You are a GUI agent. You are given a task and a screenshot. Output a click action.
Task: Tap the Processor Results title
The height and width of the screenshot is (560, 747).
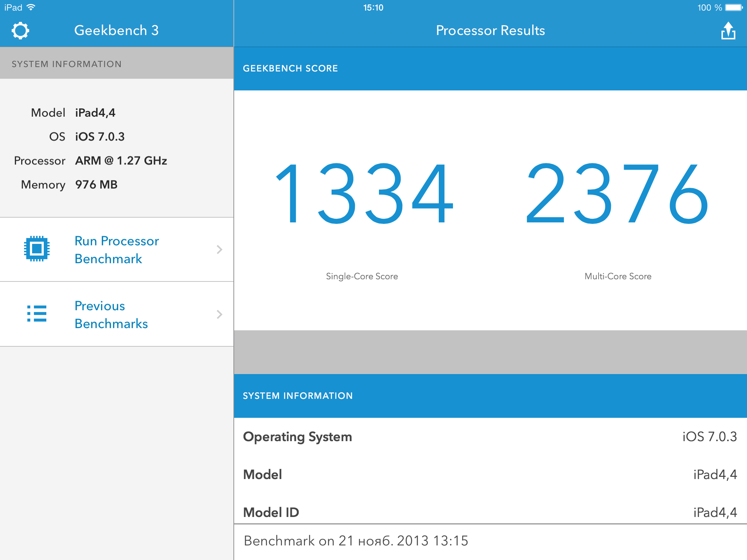(490, 31)
